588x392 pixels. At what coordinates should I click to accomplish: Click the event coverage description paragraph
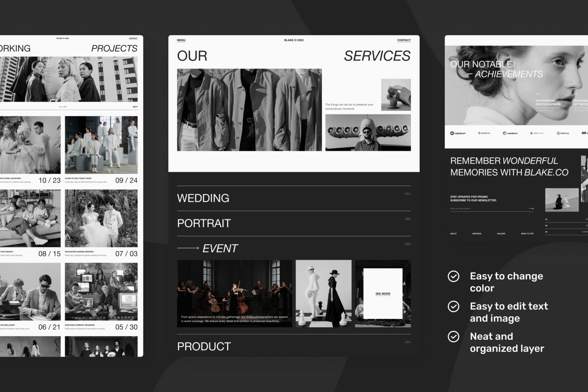[234, 319]
